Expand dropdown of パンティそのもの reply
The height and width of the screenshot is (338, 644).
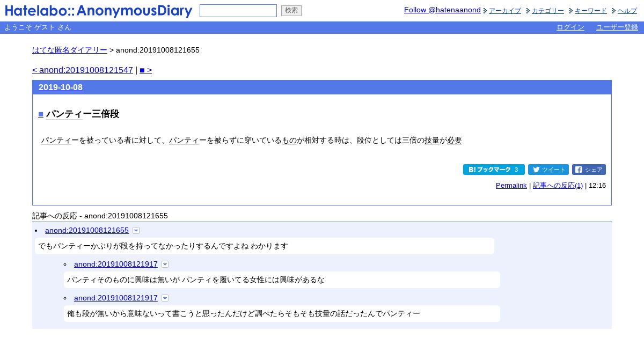tap(165, 264)
